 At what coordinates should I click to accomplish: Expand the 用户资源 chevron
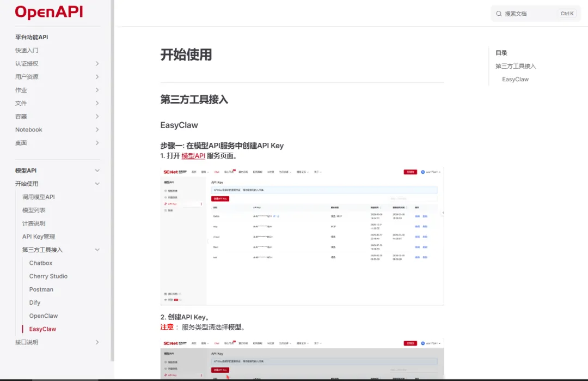coord(97,76)
